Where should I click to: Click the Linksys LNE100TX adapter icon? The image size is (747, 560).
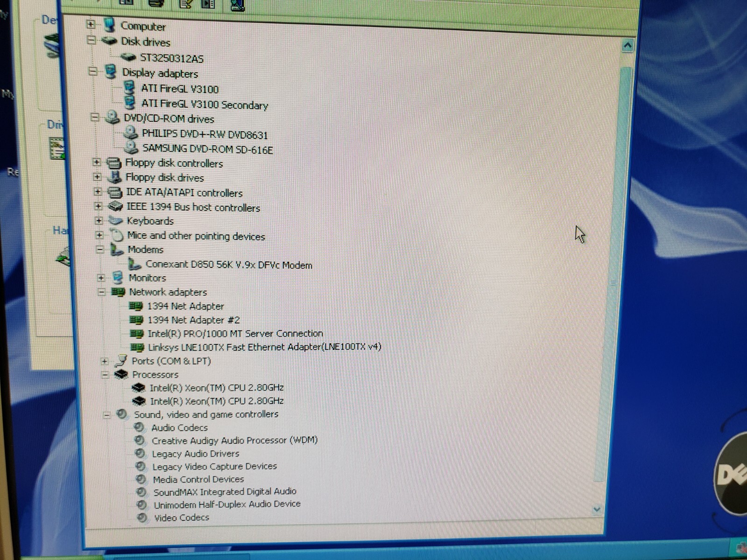pyautogui.click(x=137, y=347)
